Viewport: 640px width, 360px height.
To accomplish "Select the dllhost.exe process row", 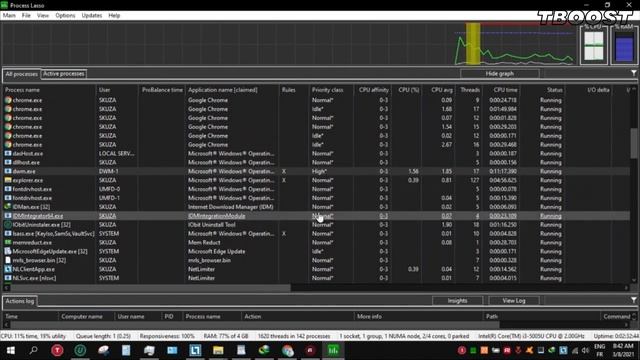I will point(316,162).
